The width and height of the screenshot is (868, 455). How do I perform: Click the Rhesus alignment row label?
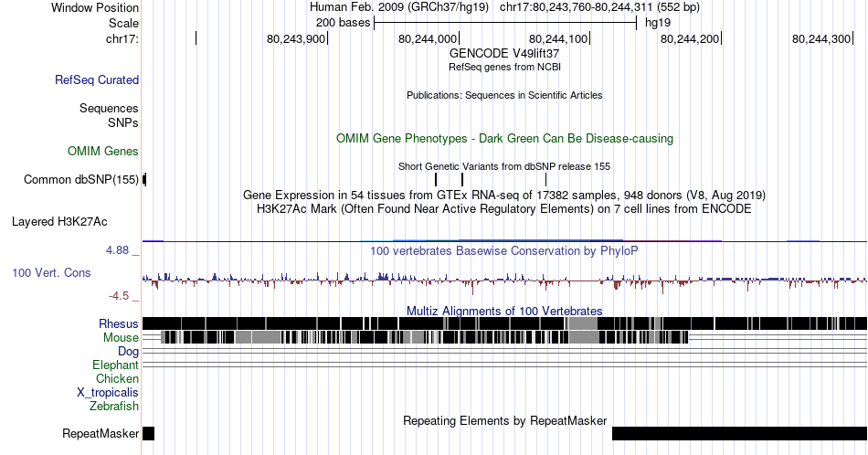(x=119, y=323)
